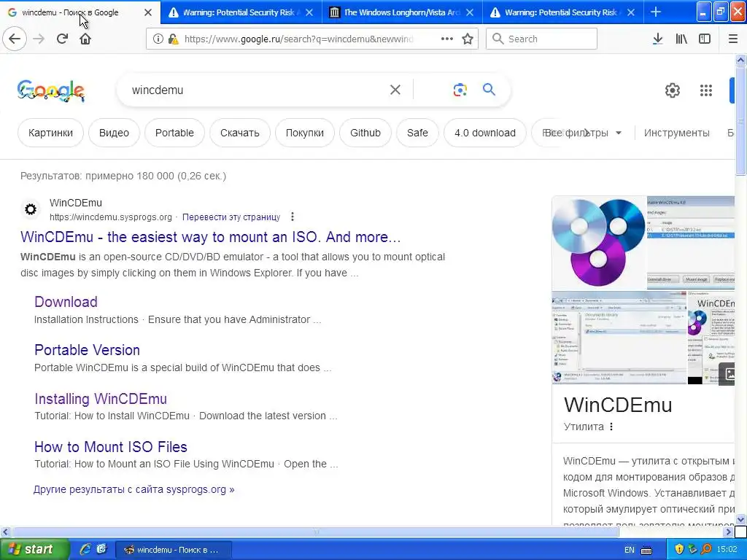The image size is (747, 560).
Task: Click the vertical scrollbar thumb
Action: 740,122
